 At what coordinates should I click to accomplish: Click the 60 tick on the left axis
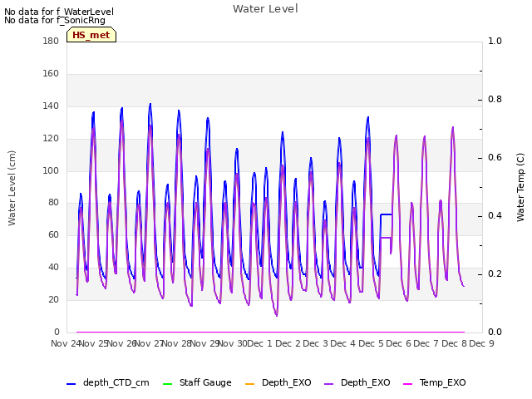click(53, 234)
